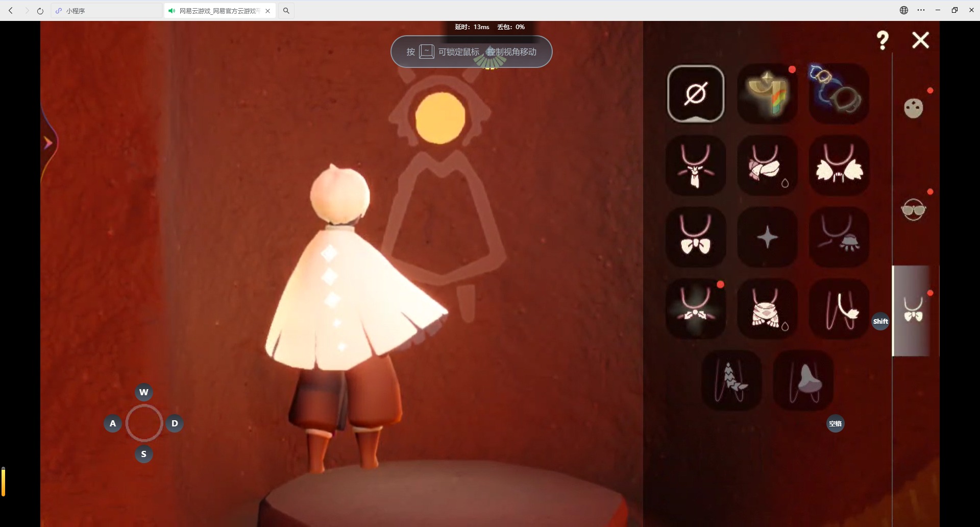Open the three-dots more options menu
This screenshot has height=527, width=980.
(x=921, y=10)
